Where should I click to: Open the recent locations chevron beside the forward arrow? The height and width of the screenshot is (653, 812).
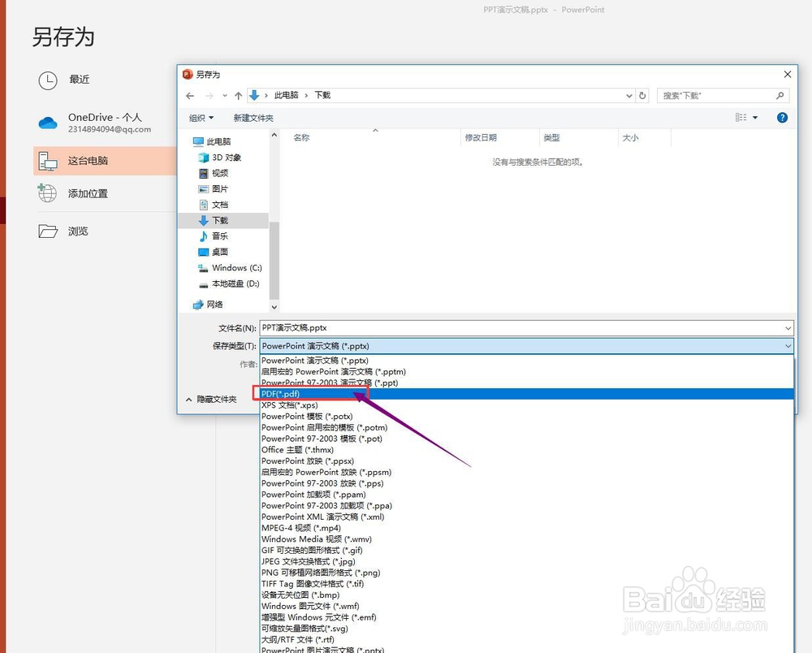[x=225, y=96]
